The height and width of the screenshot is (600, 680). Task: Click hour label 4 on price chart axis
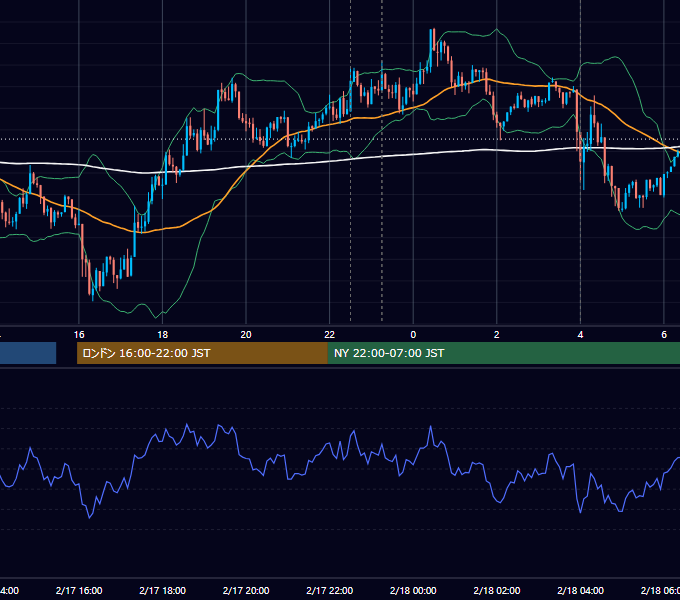point(580,335)
